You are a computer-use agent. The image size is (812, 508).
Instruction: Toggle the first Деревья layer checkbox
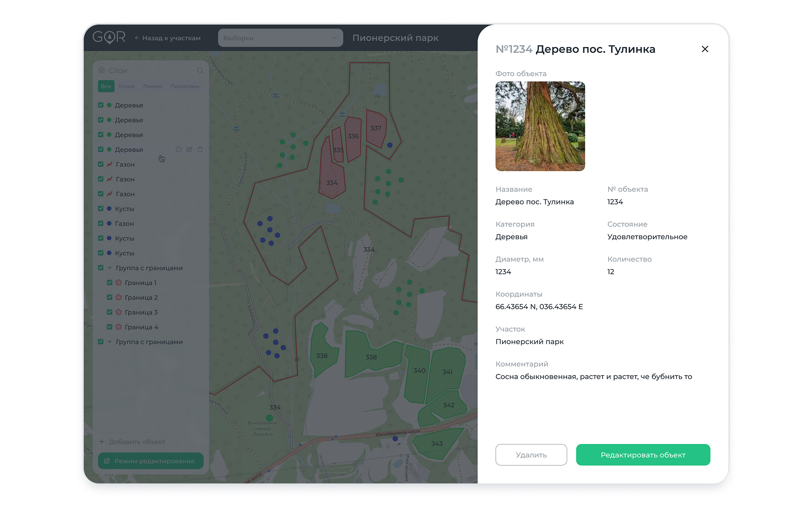click(101, 105)
